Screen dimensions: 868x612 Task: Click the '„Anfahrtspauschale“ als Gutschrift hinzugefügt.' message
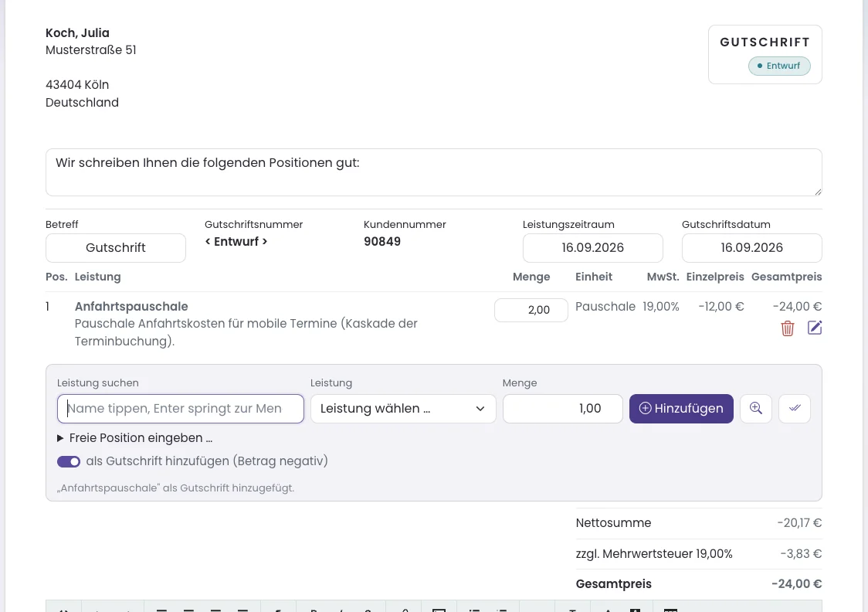tap(175, 488)
